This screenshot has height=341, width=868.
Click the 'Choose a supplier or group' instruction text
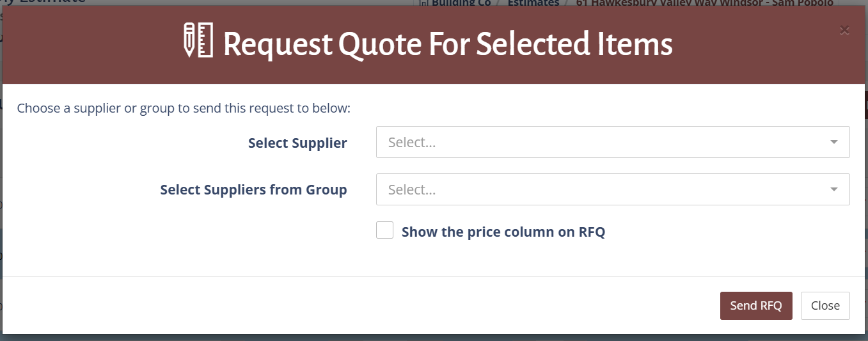[x=184, y=108]
